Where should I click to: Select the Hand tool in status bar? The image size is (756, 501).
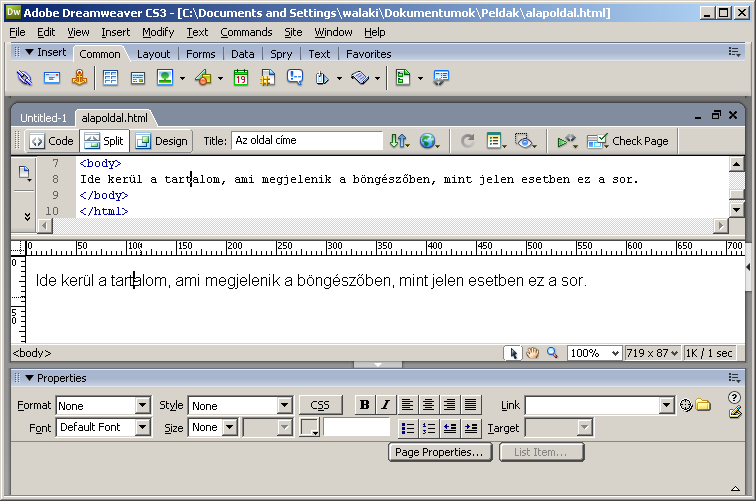coord(532,353)
